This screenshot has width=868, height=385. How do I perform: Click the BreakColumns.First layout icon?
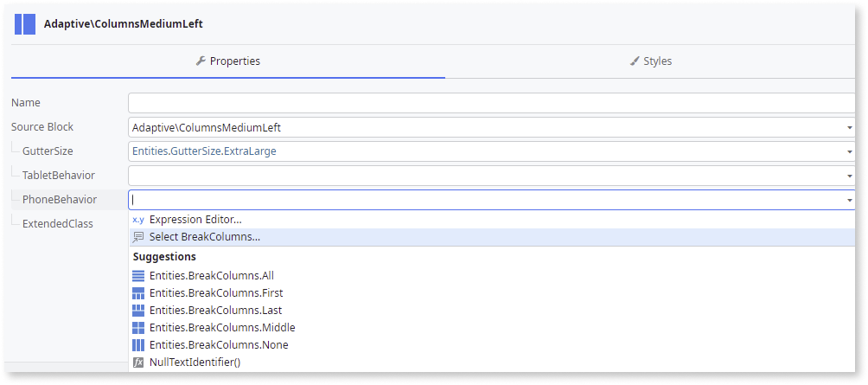138,293
